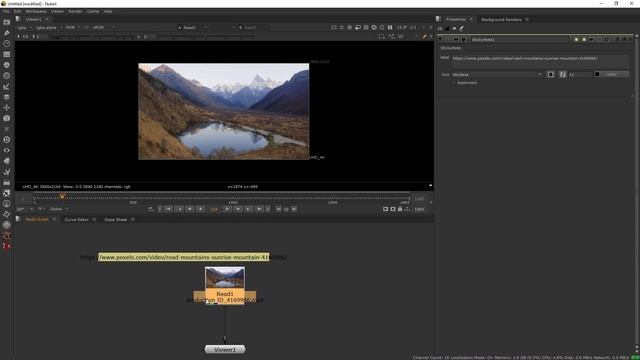Screen dimensions: 640x360
Task: Click the ROI region icon in viewer
Action: [382, 36]
